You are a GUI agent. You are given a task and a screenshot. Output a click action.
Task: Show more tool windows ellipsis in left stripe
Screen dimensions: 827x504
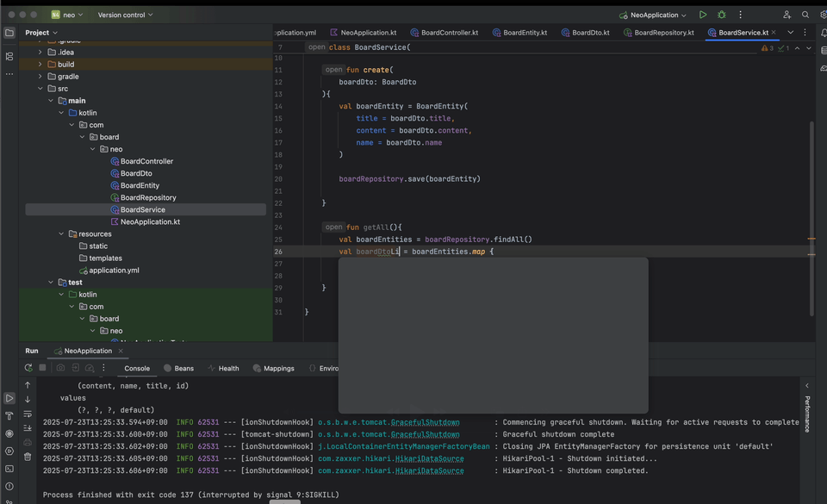tap(9, 74)
